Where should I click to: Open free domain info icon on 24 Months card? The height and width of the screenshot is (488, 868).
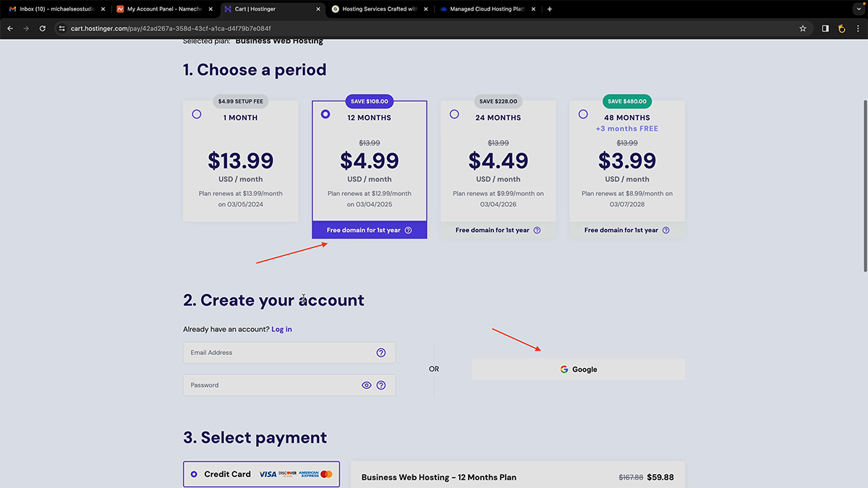pyautogui.click(x=537, y=231)
